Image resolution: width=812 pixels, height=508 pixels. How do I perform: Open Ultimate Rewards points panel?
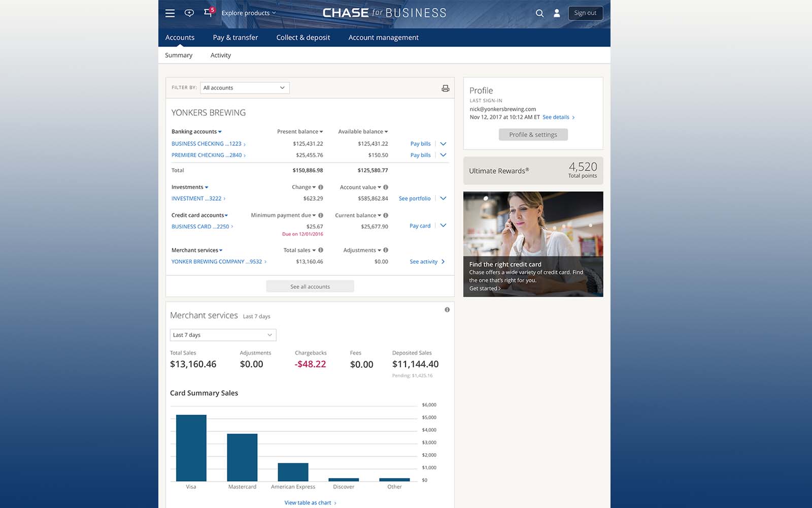533,171
